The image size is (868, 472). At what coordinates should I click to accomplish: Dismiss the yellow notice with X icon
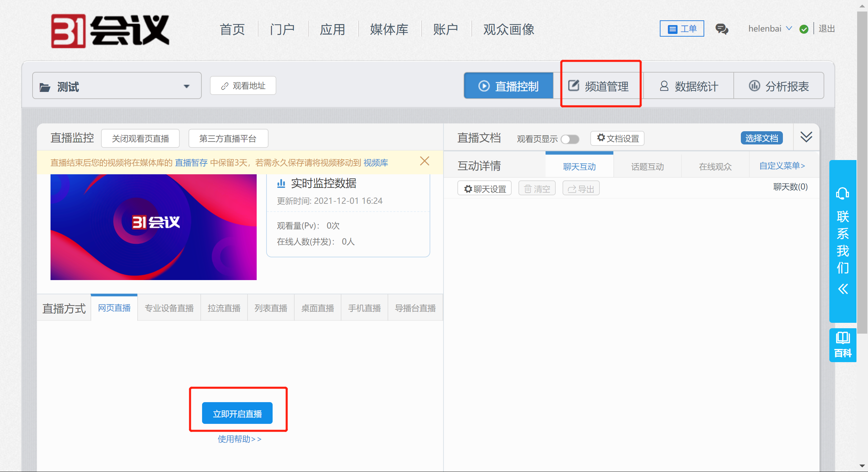coord(425,161)
